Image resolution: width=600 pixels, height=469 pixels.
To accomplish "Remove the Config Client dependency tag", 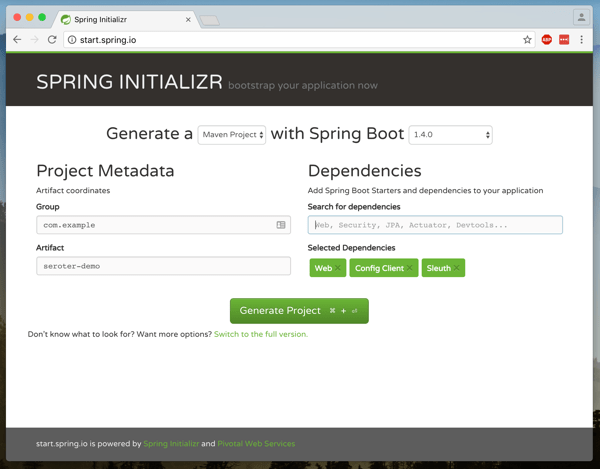I will [410, 268].
